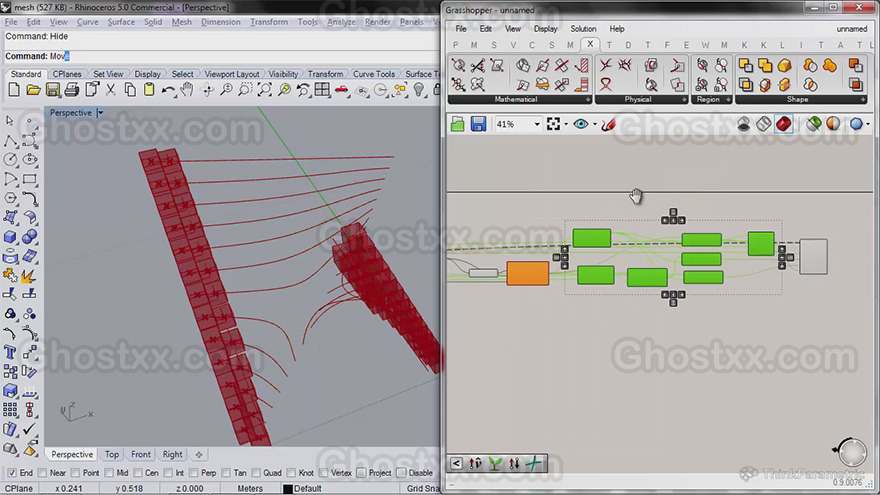Screen dimensions: 880x495
Task: Click the New file icon in Rhino toolbar
Action: pos(14,90)
